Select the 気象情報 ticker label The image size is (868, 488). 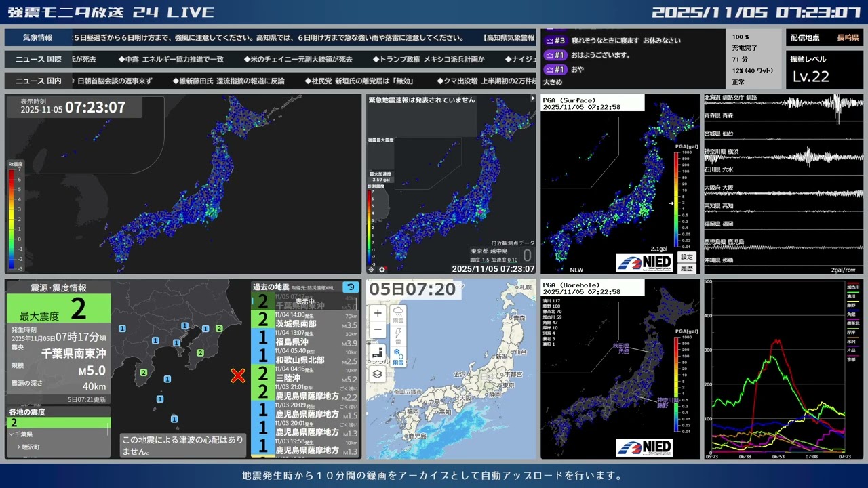(38, 38)
